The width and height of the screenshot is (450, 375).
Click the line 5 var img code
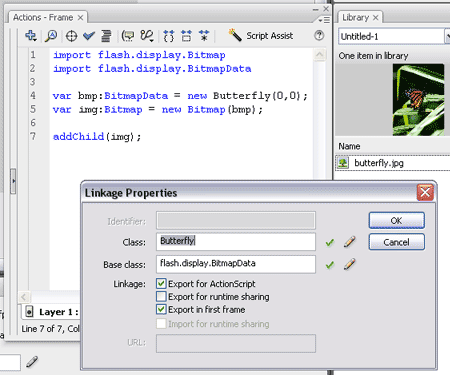click(x=157, y=110)
